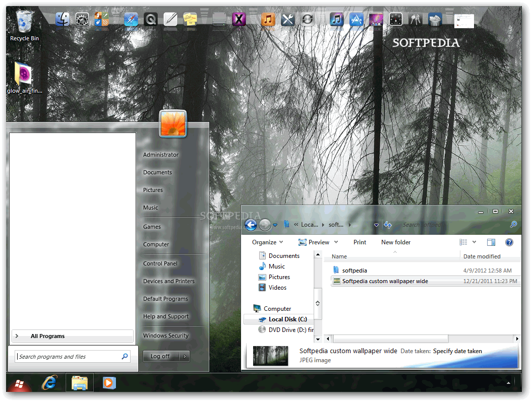
Task: Select the Softpedia custom wallpaper wide file
Action: coord(426,281)
